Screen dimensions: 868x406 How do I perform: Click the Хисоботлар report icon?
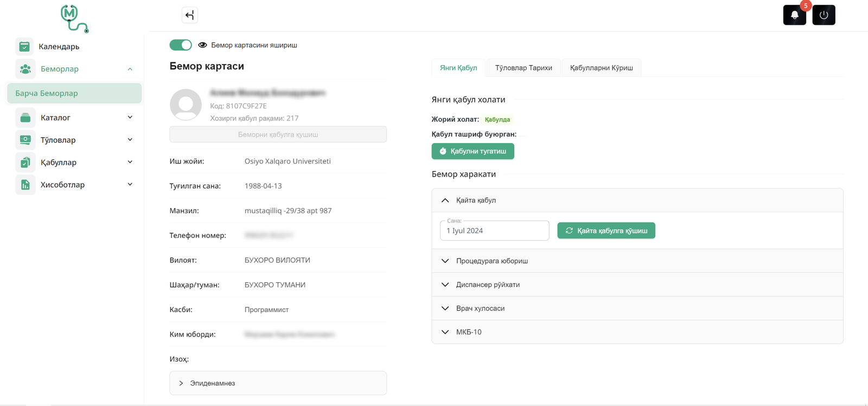pyautogui.click(x=25, y=185)
